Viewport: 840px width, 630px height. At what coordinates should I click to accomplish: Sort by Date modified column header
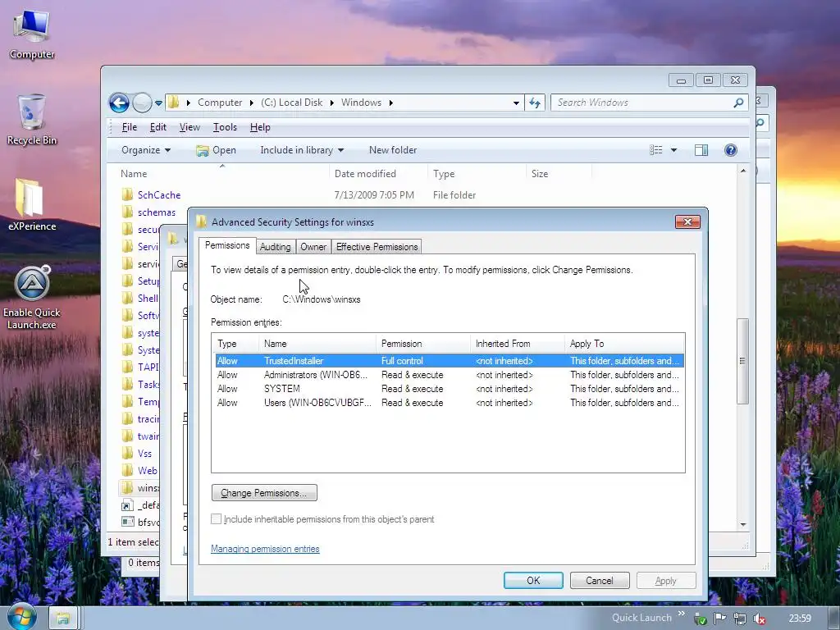[378, 174]
